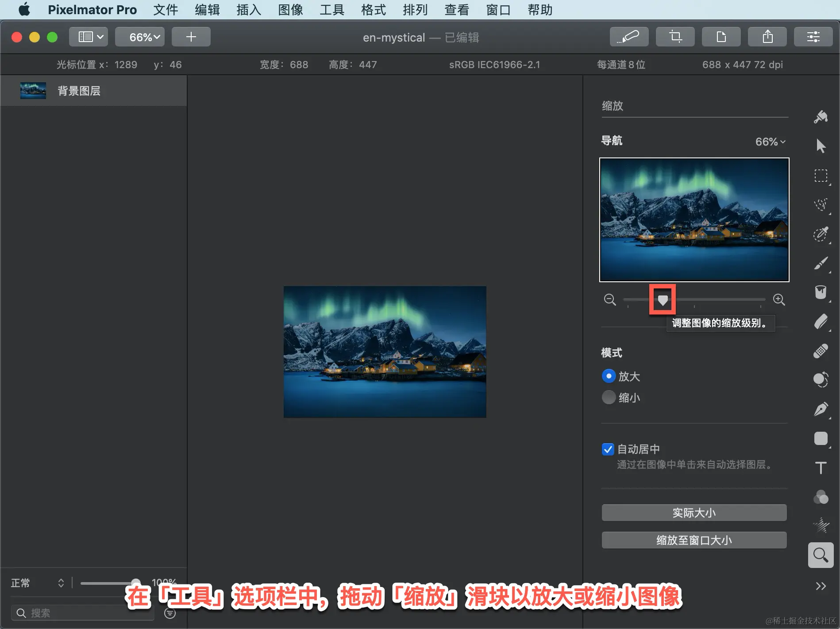This screenshot has width=840, height=629.
Task: Open the layer filter icon beside search
Action: pyautogui.click(x=170, y=613)
